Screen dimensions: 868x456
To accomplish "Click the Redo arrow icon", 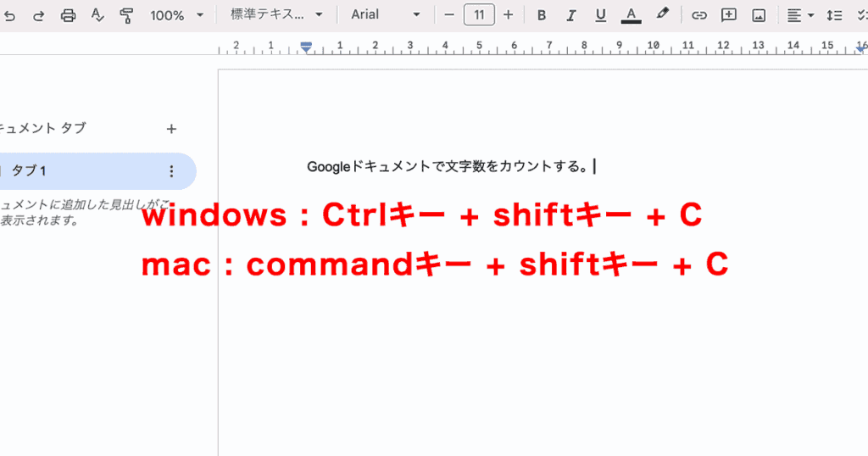I will click(x=39, y=15).
